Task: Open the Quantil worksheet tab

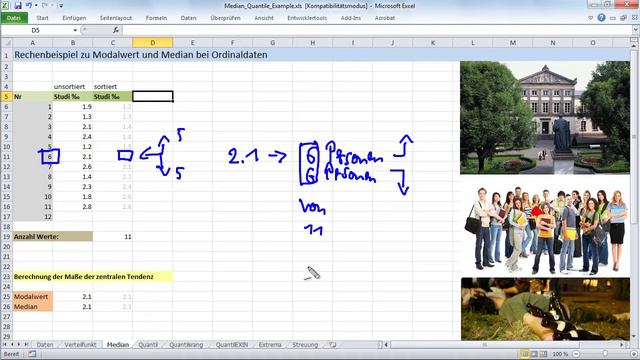Action: click(x=148, y=345)
